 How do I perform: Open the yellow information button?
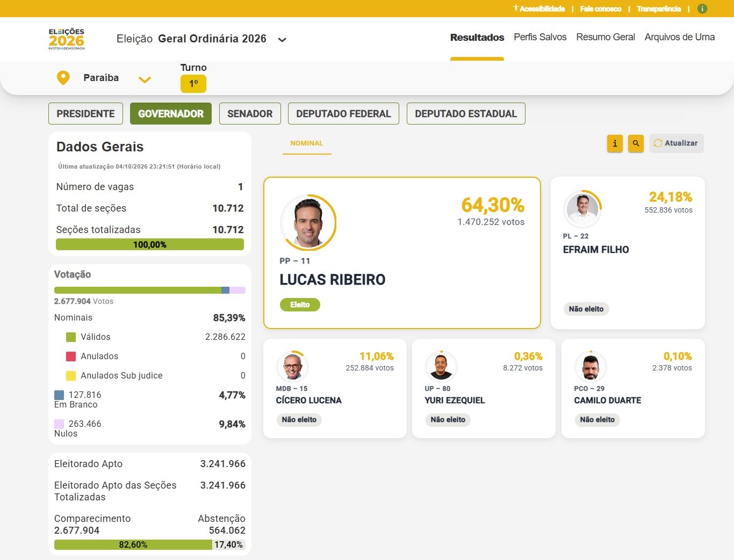pos(615,143)
